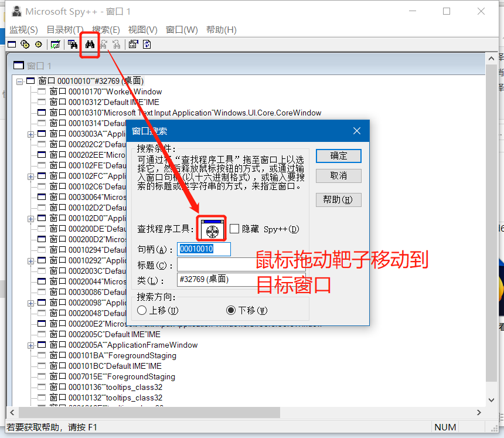Expand the 000102FC tree node
The width and height of the screenshot is (504, 438).
click(30, 176)
